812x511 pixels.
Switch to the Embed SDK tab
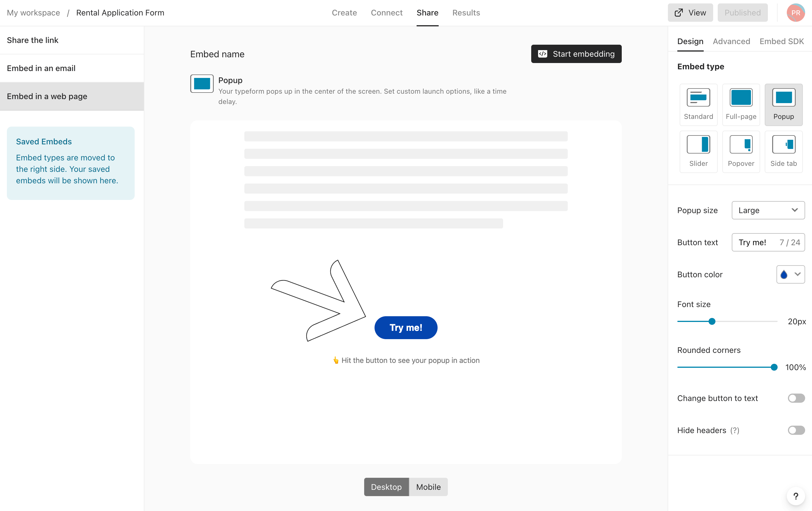point(781,41)
